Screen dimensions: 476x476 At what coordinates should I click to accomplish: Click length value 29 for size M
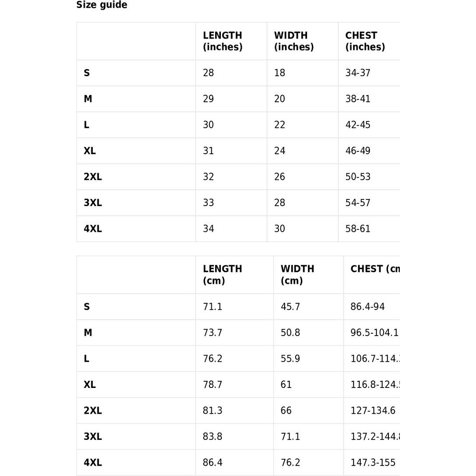pos(208,99)
